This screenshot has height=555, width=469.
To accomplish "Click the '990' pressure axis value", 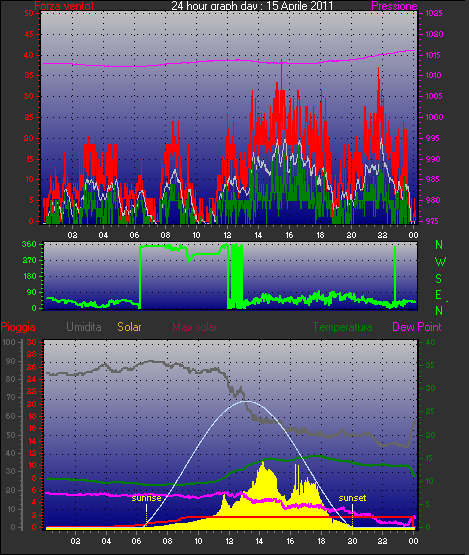I will [x=433, y=159].
